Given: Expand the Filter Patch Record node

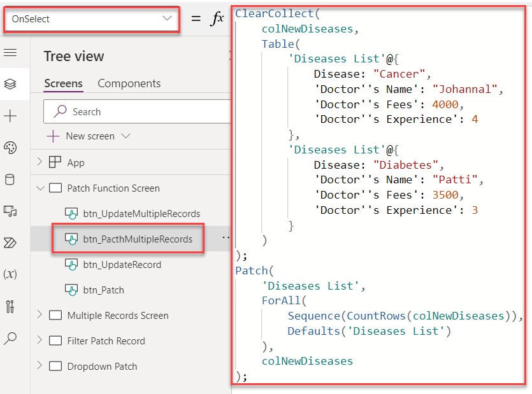Looking at the screenshot, I should [40, 340].
